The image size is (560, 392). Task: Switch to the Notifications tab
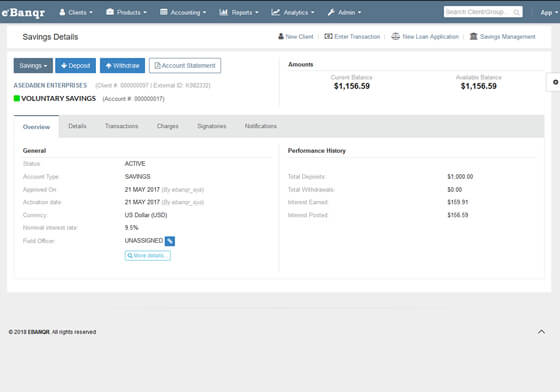[260, 126]
